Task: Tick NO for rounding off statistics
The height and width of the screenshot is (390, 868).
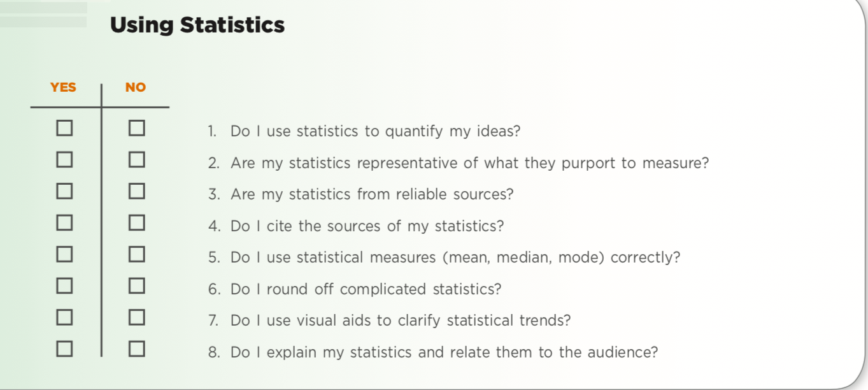Action: [136, 285]
